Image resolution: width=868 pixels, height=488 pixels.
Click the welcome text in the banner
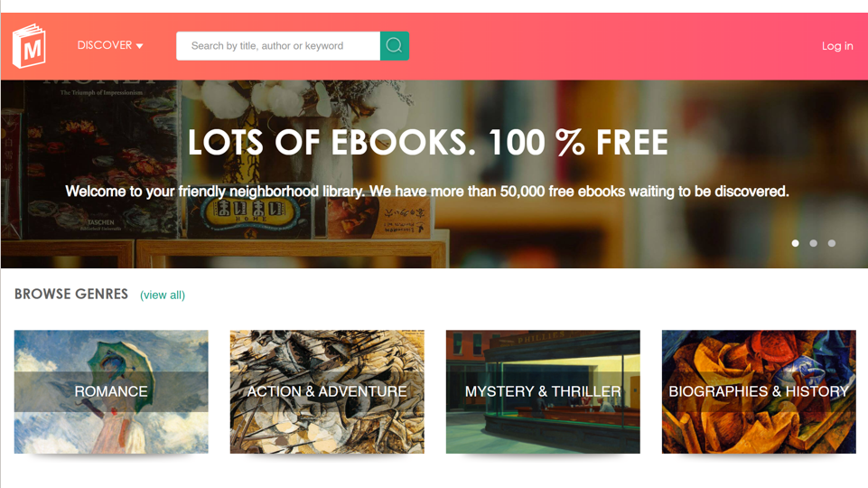[427, 192]
